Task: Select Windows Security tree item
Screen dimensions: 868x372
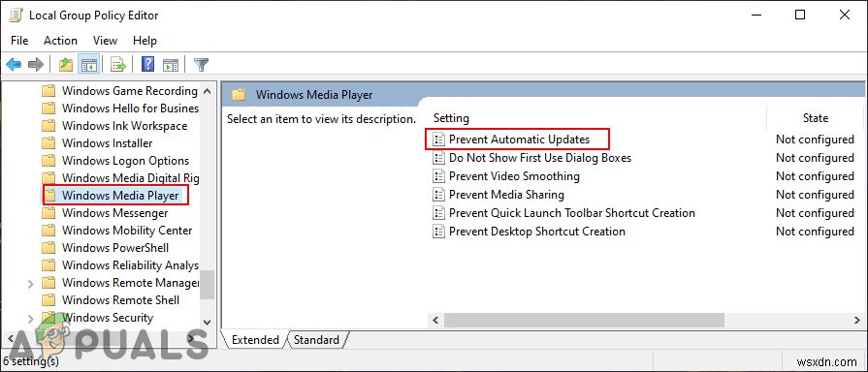Action: pyautogui.click(x=108, y=318)
